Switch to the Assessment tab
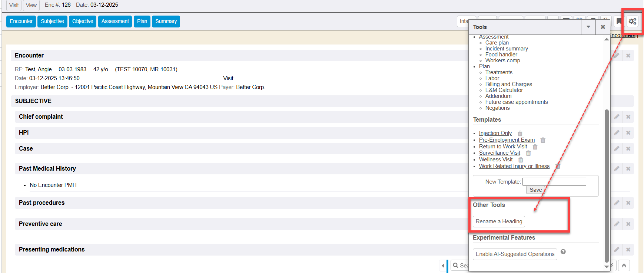644x273 pixels. click(115, 22)
